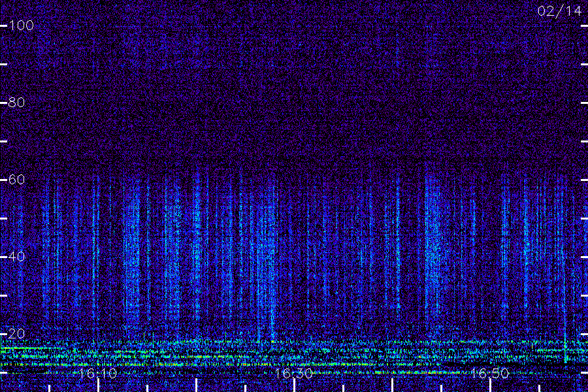This screenshot has height=392, width=588.
Task: Click the 100 frequency axis label
Action: (x=22, y=25)
